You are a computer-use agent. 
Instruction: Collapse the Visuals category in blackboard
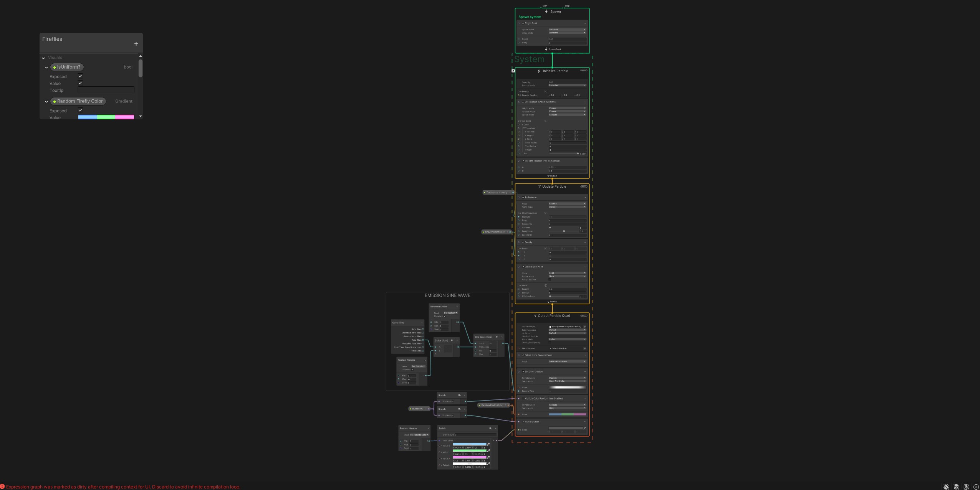(x=43, y=58)
